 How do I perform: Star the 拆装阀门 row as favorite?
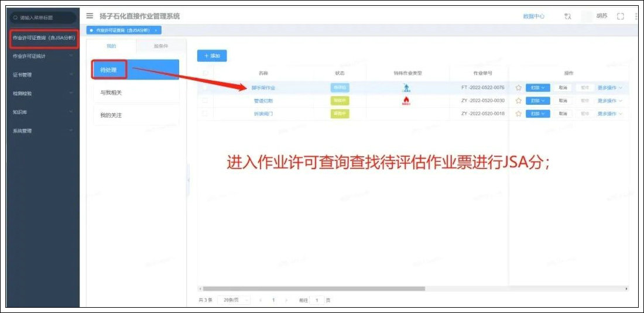(x=518, y=113)
